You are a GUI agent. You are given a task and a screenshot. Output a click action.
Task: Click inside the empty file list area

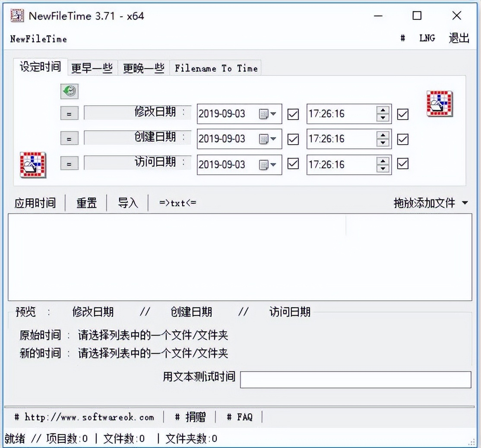240,257
